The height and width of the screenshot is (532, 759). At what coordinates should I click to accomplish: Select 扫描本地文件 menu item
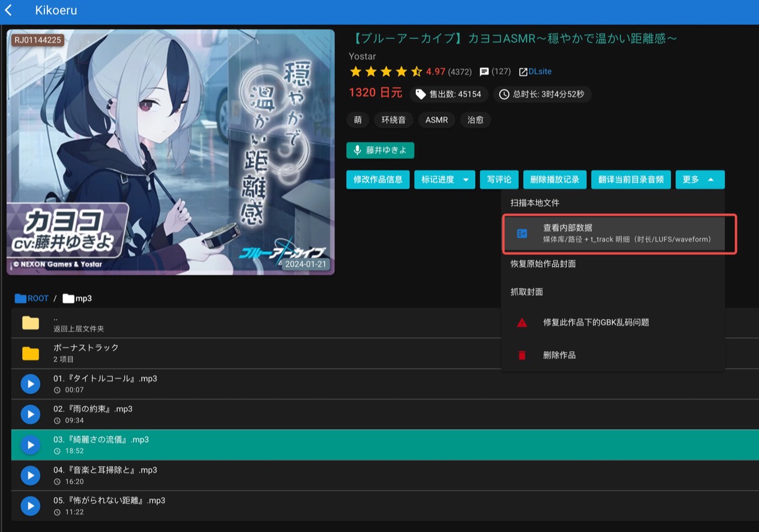613,203
